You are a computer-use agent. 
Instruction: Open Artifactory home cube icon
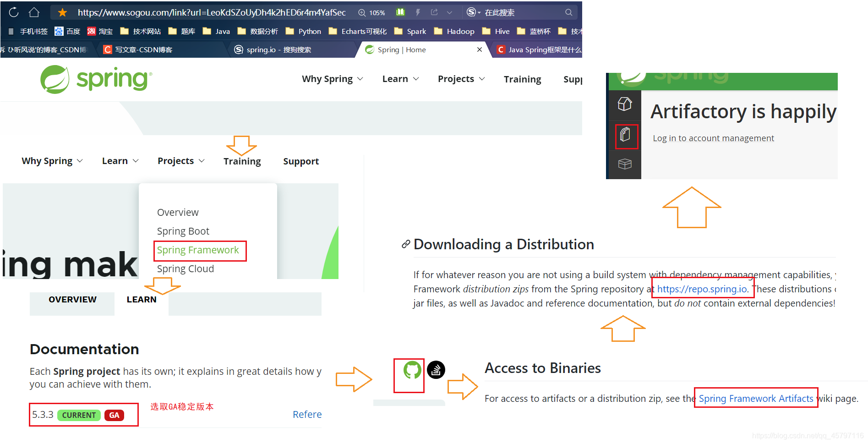coord(625,104)
